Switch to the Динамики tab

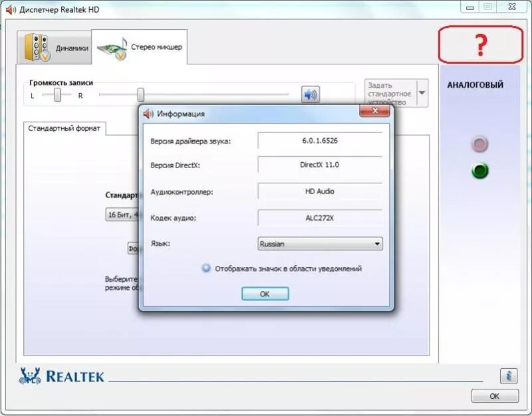[55, 47]
